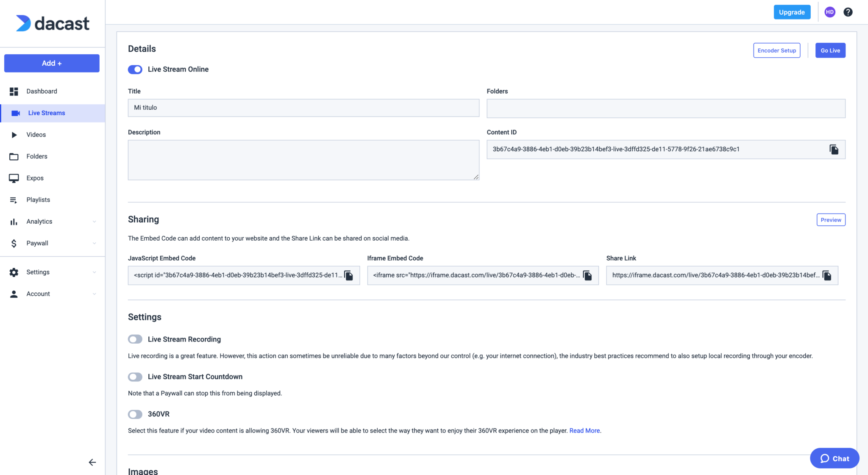Click the HD user avatar
The height and width of the screenshot is (475, 868).
tap(829, 12)
